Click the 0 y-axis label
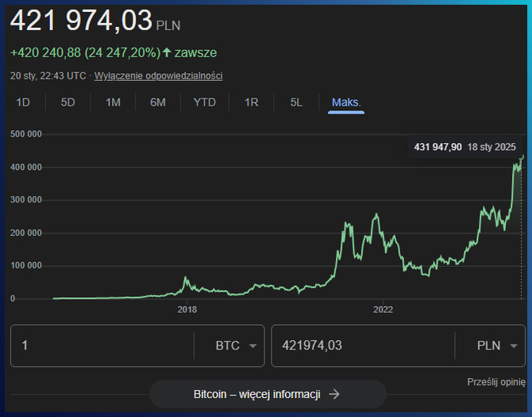Screen dimensions: 532x417 coord(13,299)
